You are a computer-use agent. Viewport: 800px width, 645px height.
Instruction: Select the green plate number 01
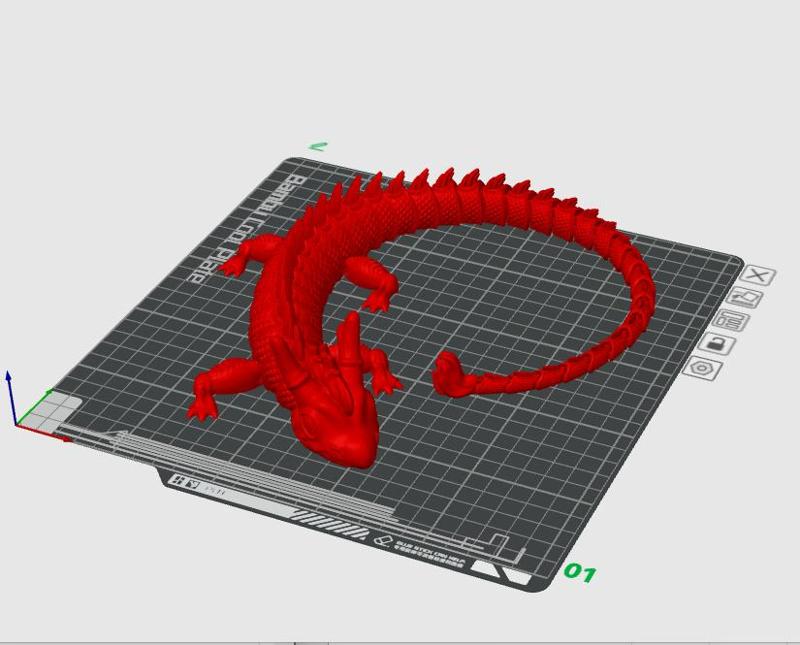tap(580, 573)
